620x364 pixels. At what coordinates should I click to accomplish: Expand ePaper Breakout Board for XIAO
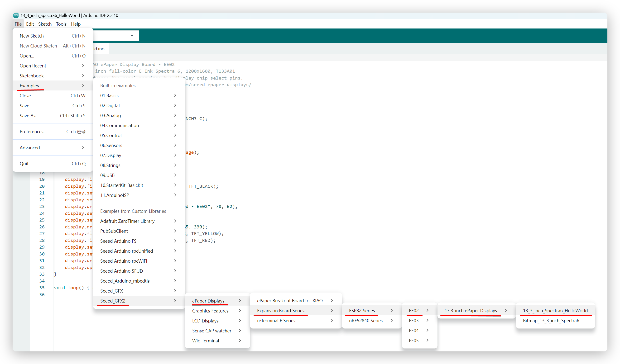(296, 301)
